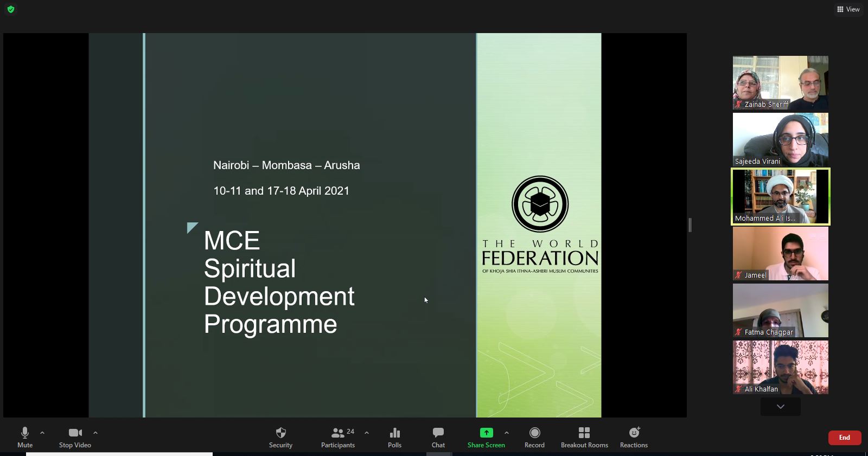This screenshot has width=868, height=456.
Task: Open the View layout menu
Action: (848, 9)
